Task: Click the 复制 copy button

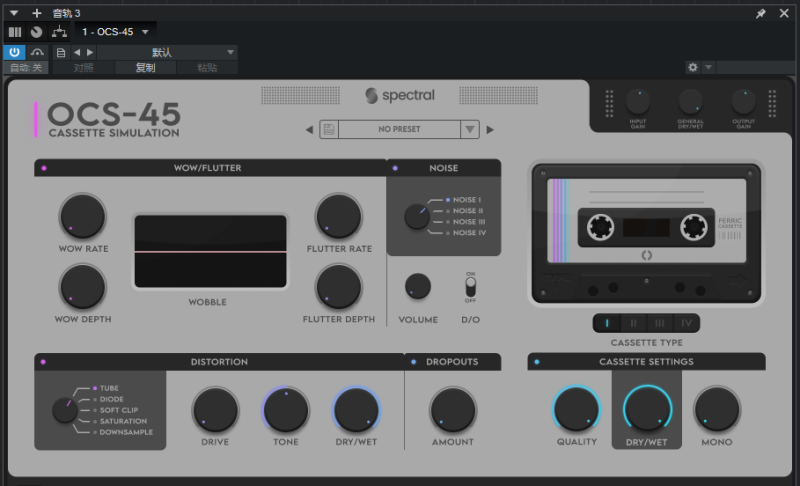Action: pyautogui.click(x=145, y=67)
